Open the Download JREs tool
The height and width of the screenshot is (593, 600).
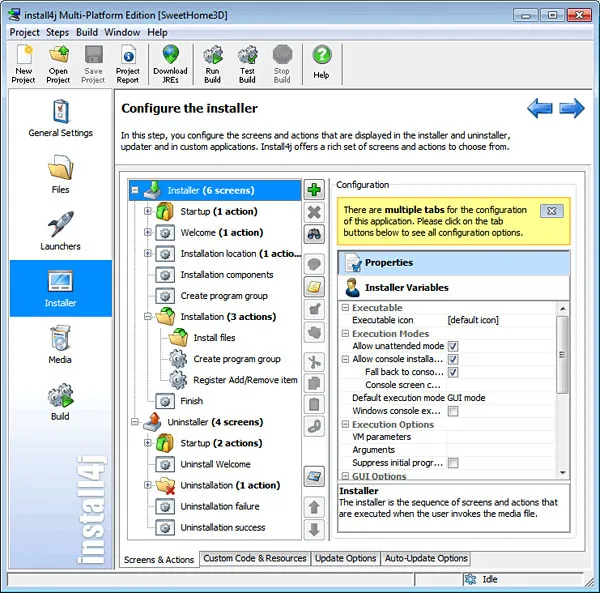[x=170, y=62]
